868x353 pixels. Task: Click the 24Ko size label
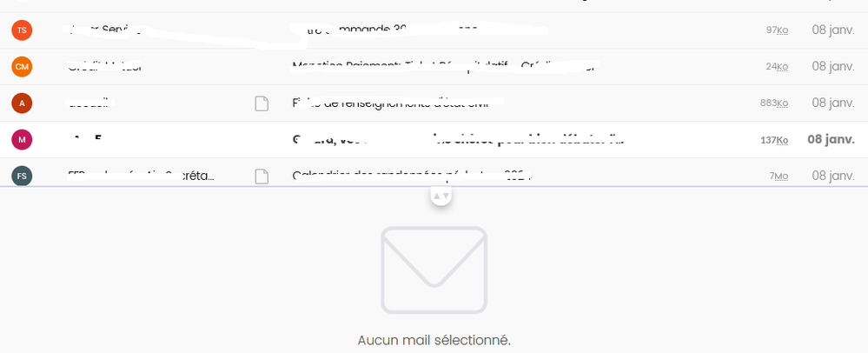pyautogui.click(x=777, y=67)
